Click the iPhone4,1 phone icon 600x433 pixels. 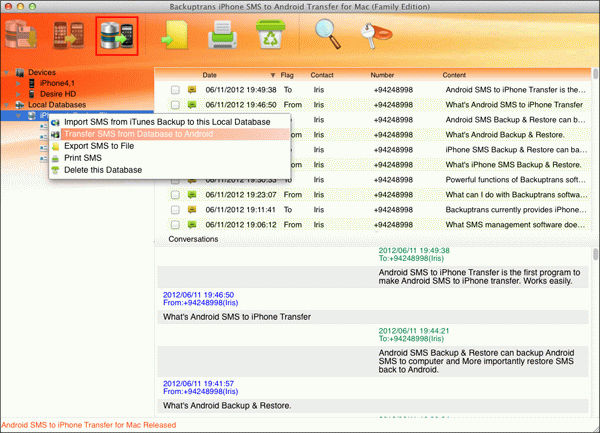pos(32,83)
